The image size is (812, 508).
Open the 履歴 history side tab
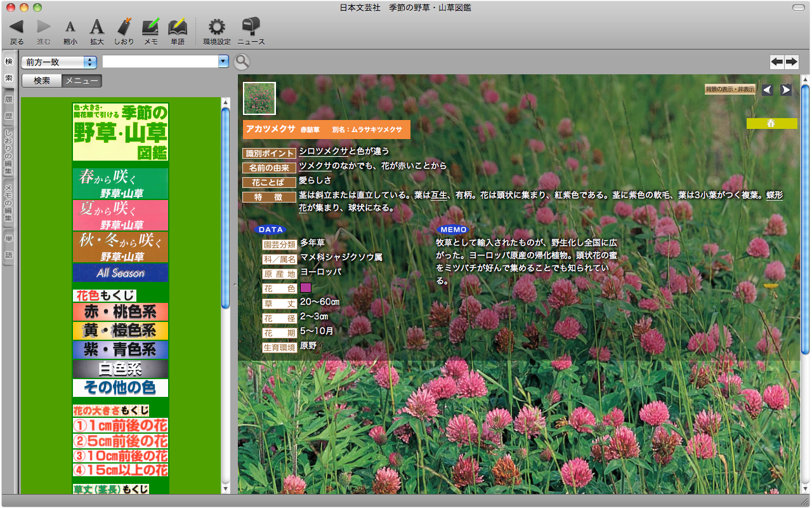[9, 107]
